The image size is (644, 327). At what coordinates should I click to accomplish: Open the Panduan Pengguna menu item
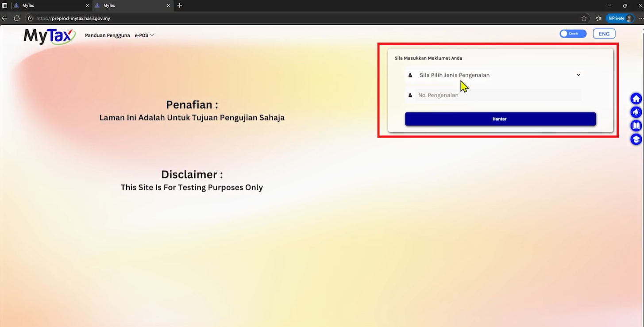107,35
